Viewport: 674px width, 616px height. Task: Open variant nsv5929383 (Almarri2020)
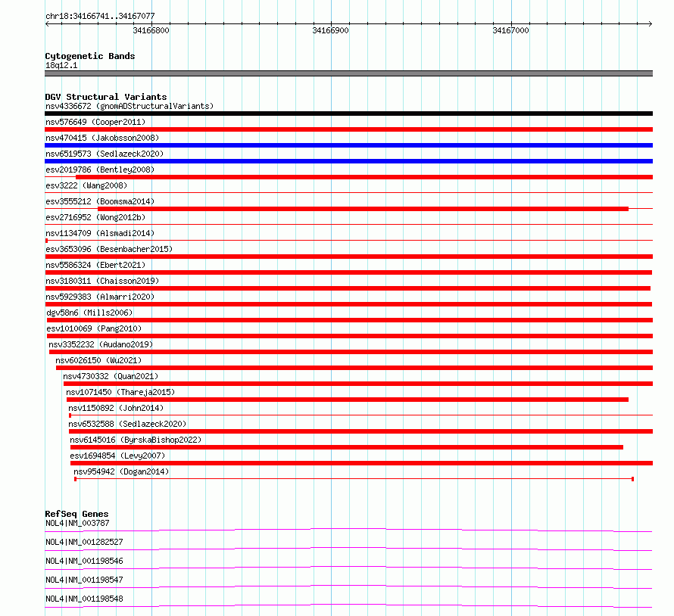[100, 297]
